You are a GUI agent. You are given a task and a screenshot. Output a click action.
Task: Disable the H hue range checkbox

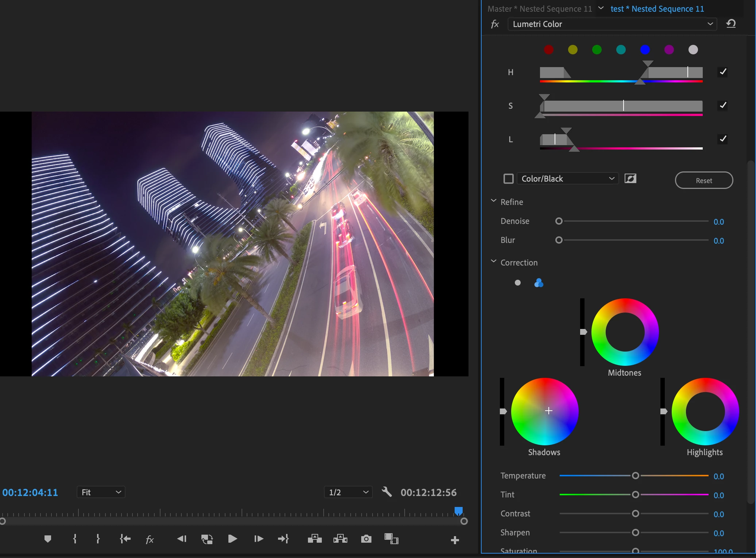point(722,72)
